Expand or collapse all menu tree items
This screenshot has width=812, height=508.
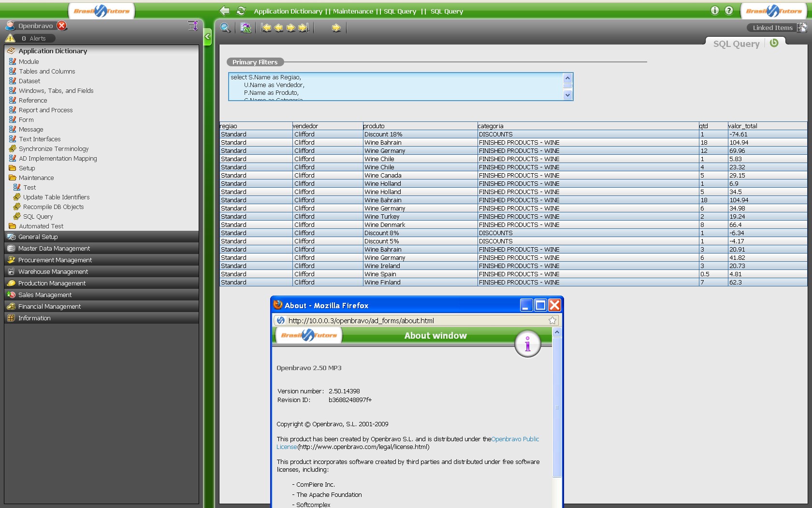[192, 26]
